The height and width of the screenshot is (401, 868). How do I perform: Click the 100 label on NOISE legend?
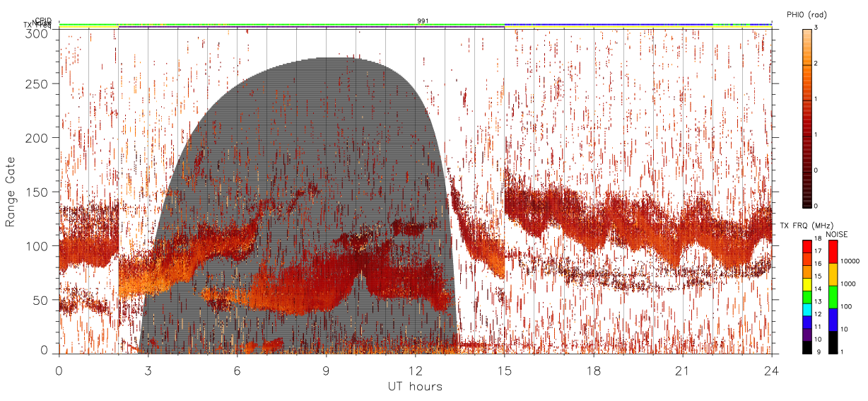coord(845,306)
